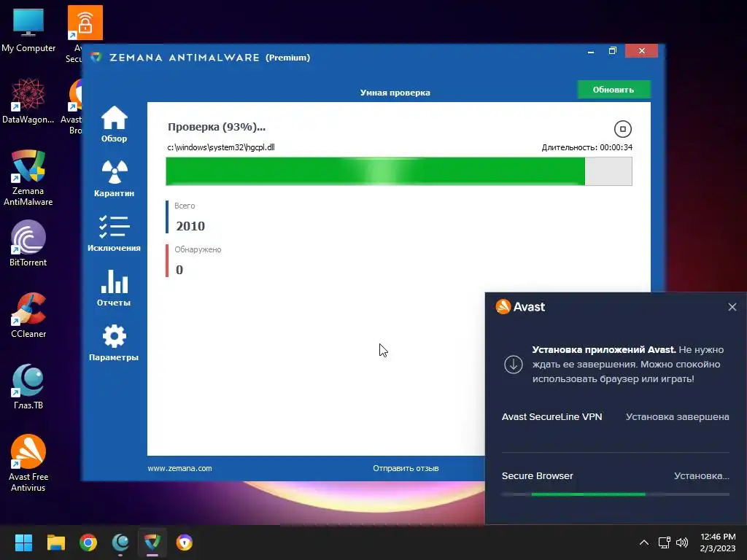
Task: Open My Computer desktop icon
Action: tap(28, 31)
